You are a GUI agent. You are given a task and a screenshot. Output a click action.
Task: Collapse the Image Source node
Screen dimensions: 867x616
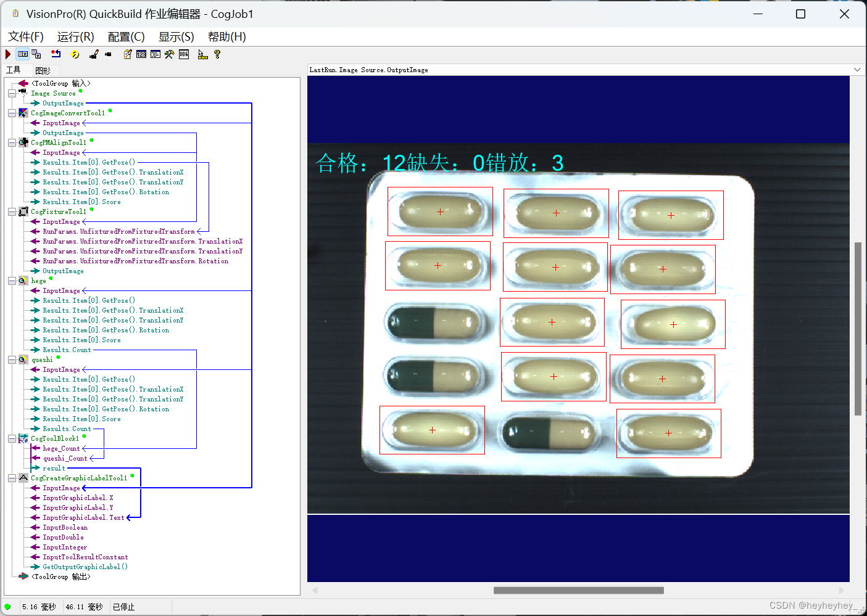pyautogui.click(x=12, y=93)
